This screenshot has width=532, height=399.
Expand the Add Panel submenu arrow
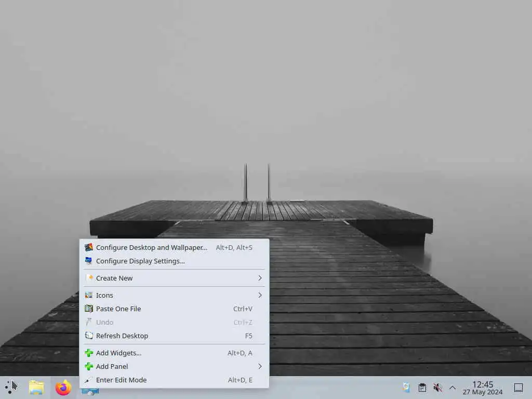260,366
